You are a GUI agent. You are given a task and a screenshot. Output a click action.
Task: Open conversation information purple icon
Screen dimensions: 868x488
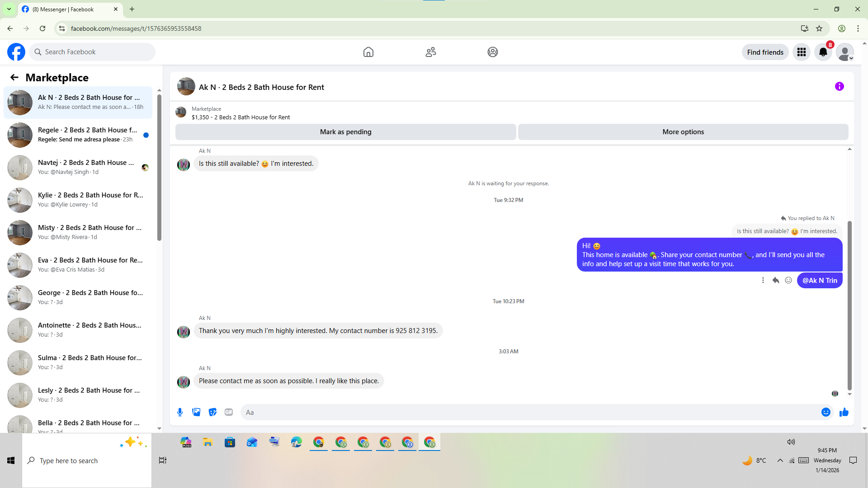839,86
